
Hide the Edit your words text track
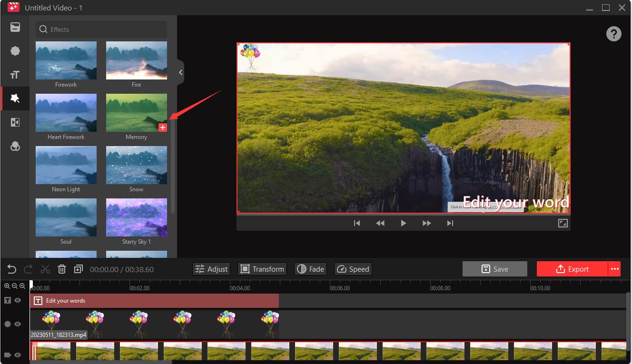click(18, 300)
